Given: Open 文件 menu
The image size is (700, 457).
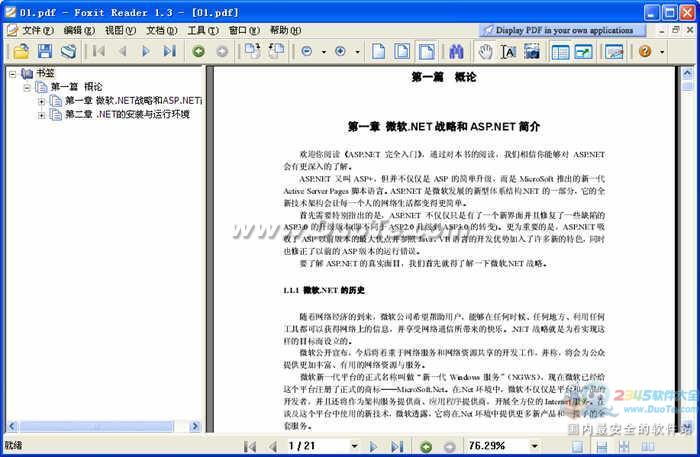Looking at the screenshot, I should pos(38,30).
